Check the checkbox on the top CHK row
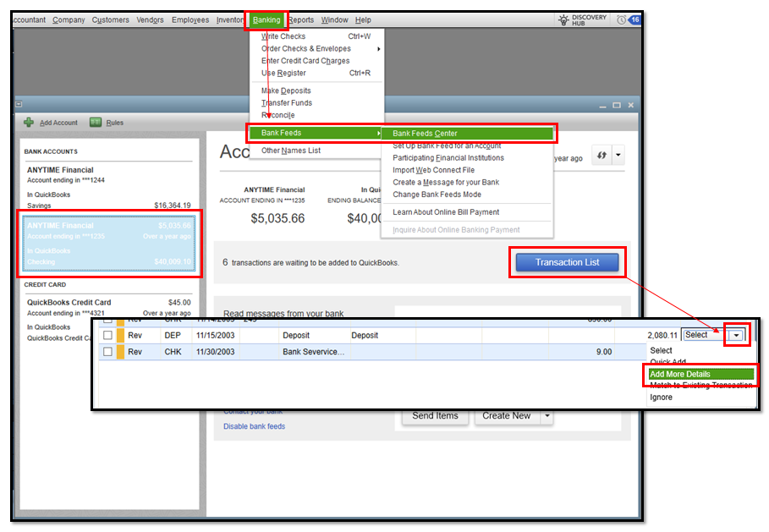769x532 pixels. (x=106, y=319)
